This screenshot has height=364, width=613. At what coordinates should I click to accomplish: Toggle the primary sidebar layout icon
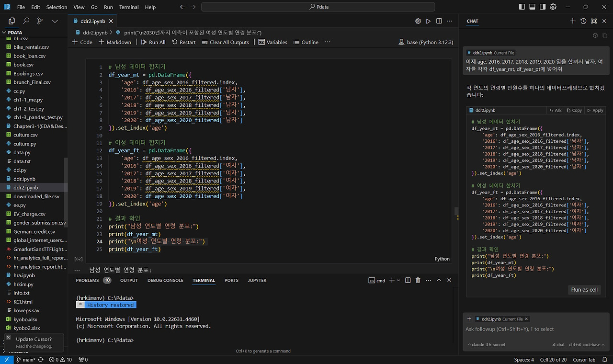[x=522, y=7]
